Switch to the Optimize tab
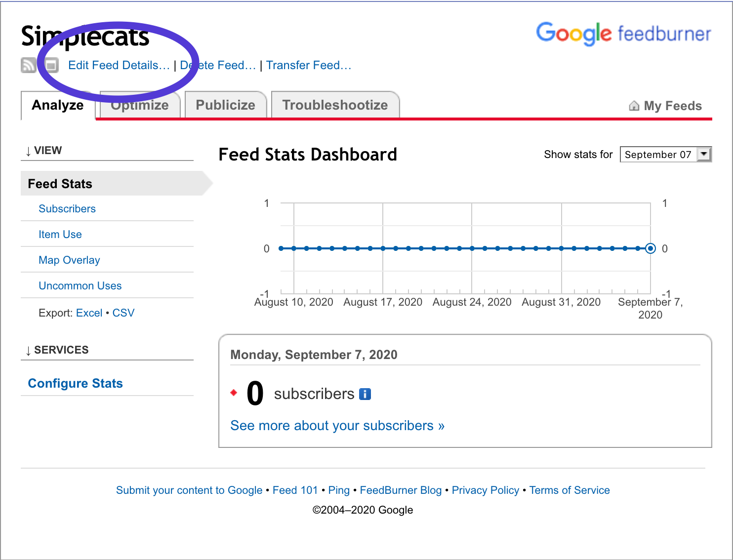The image size is (733, 560). [140, 105]
